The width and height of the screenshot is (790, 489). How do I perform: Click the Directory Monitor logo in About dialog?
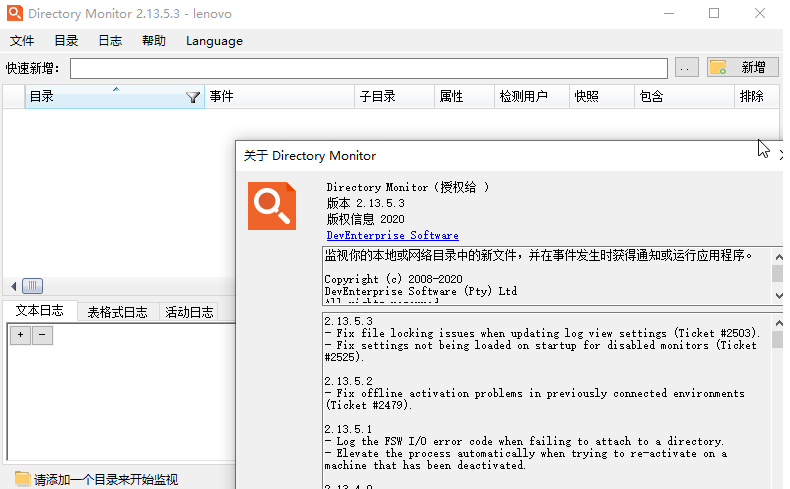pyautogui.click(x=272, y=206)
